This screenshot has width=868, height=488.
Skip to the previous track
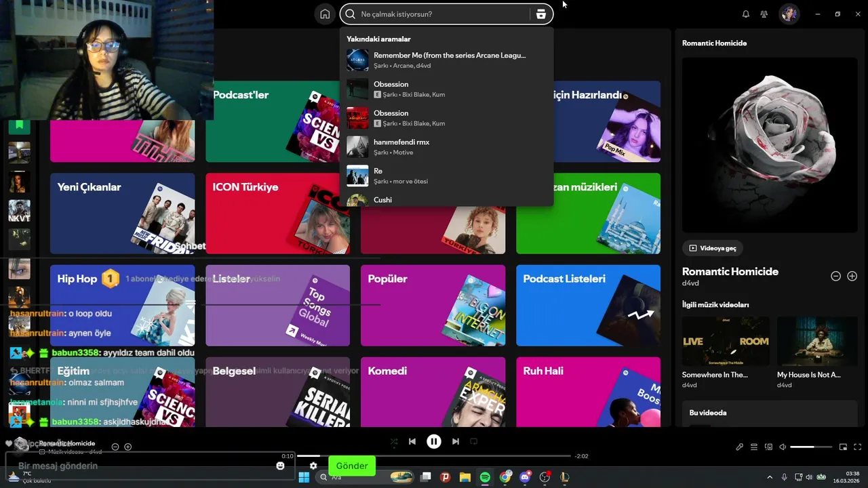click(x=412, y=441)
